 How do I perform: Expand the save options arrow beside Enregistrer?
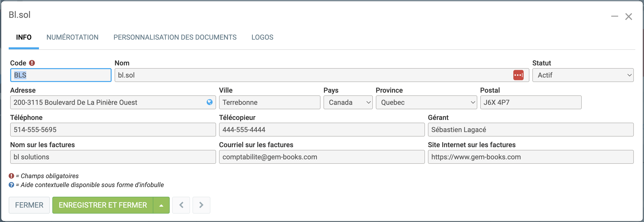pyautogui.click(x=161, y=205)
